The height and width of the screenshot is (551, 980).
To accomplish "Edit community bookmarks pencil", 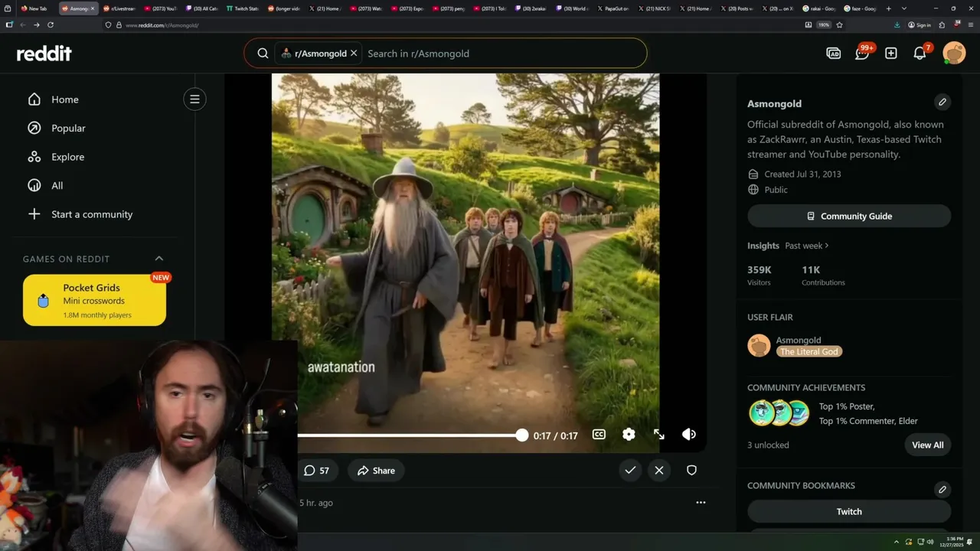I will tap(942, 489).
